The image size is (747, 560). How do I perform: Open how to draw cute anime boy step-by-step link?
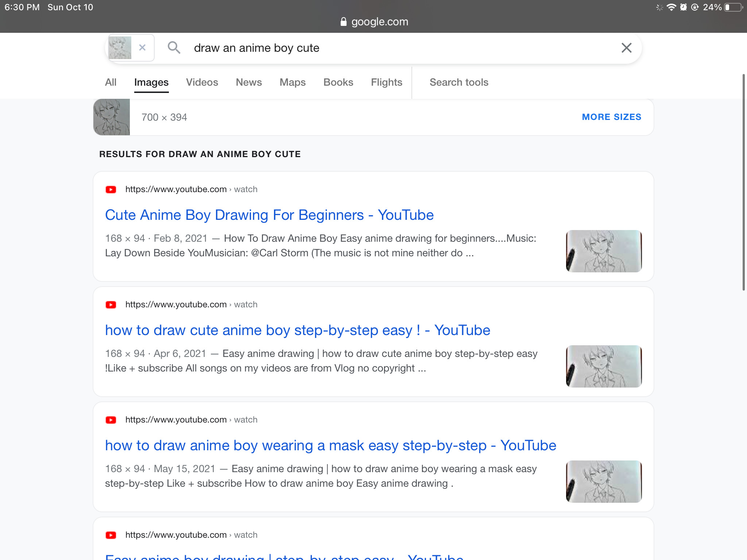tap(297, 330)
